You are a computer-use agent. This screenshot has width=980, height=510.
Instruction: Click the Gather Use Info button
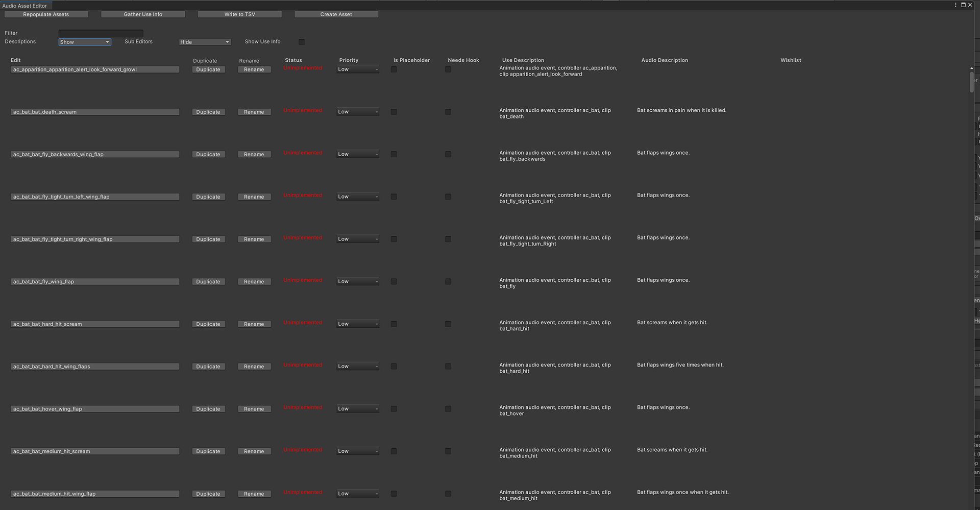pos(143,14)
